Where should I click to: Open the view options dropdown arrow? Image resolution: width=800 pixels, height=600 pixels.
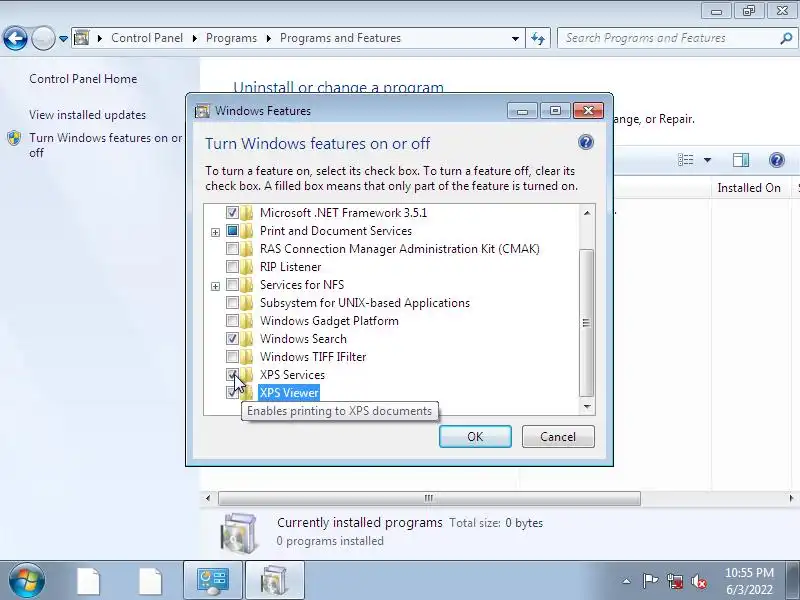(x=707, y=160)
